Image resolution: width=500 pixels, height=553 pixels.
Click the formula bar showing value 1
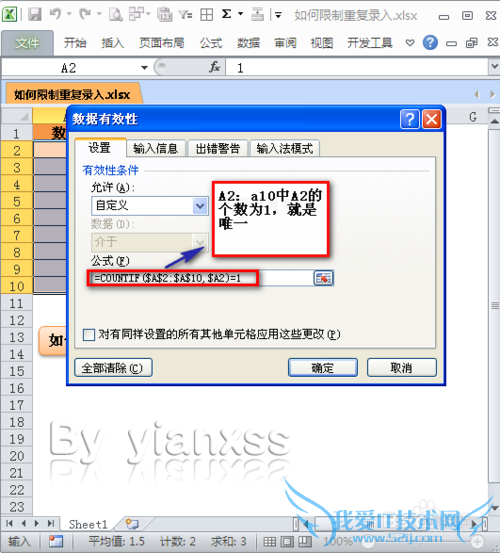coord(357,67)
